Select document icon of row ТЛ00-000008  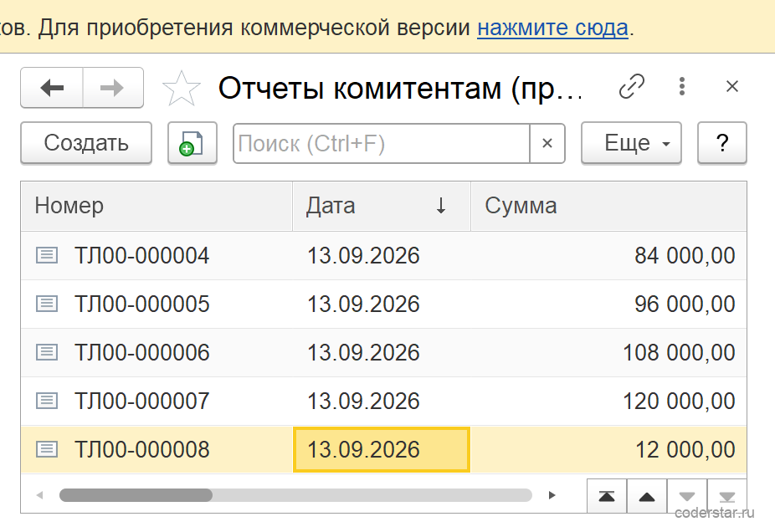point(47,449)
